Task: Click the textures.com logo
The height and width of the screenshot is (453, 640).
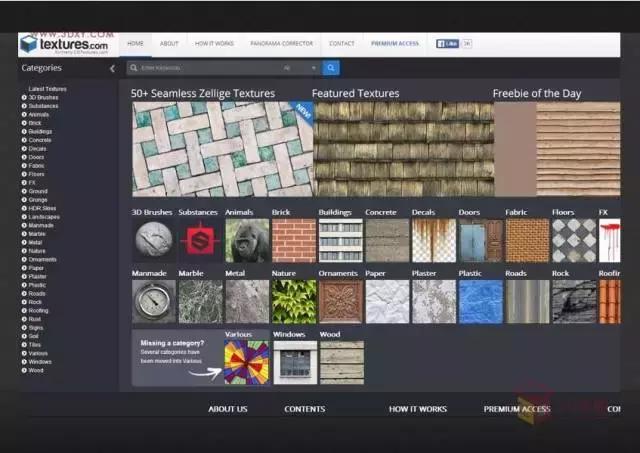Action: (65, 45)
